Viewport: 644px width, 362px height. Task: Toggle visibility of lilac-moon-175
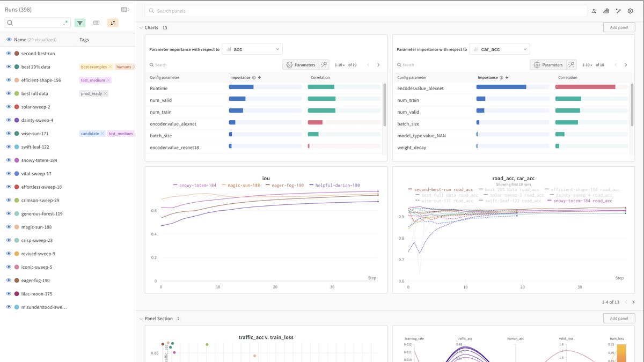pyautogui.click(x=9, y=294)
